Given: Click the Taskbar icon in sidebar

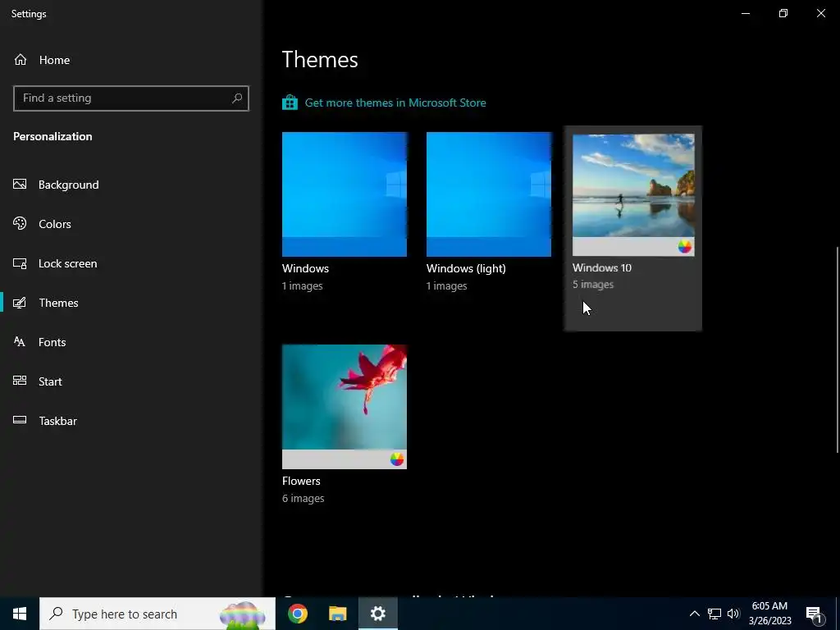Looking at the screenshot, I should coord(20,420).
